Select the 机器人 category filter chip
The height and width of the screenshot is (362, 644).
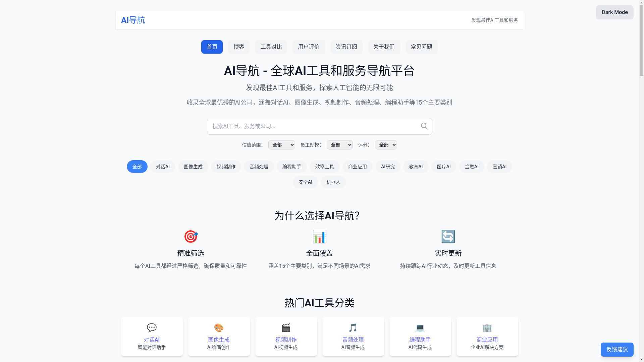333,182
